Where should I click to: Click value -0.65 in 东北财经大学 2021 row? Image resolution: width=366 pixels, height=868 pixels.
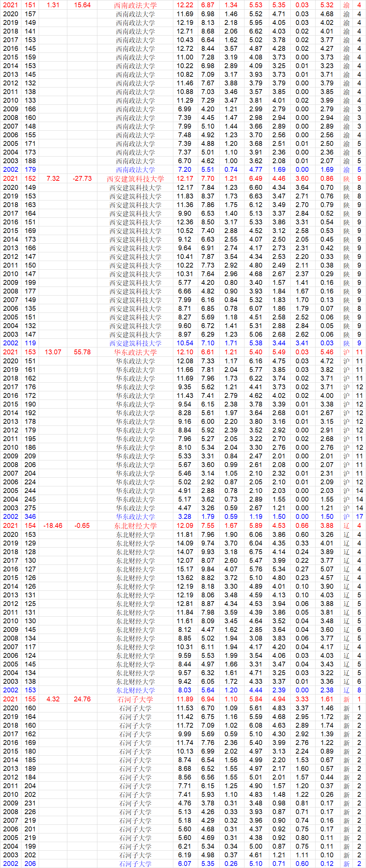click(82, 526)
